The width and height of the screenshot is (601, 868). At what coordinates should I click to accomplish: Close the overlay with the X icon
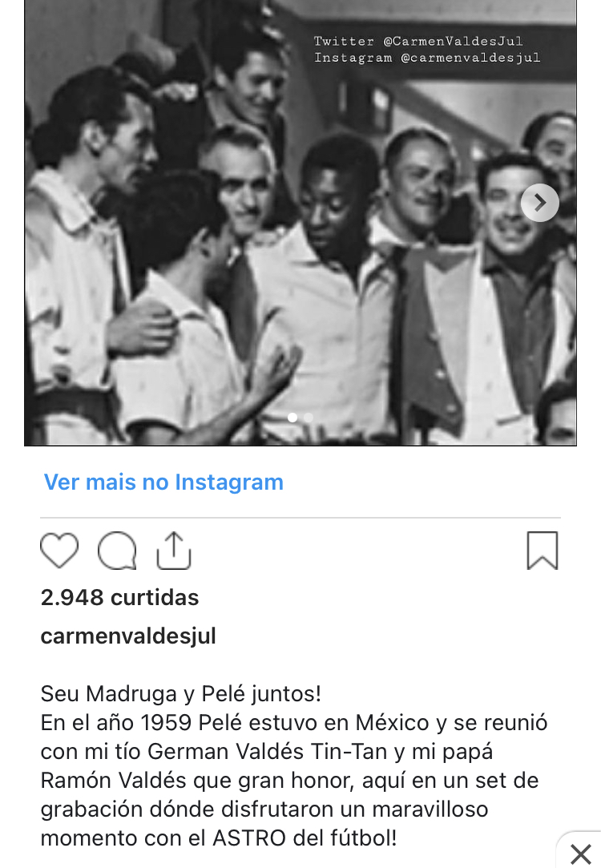[580, 853]
